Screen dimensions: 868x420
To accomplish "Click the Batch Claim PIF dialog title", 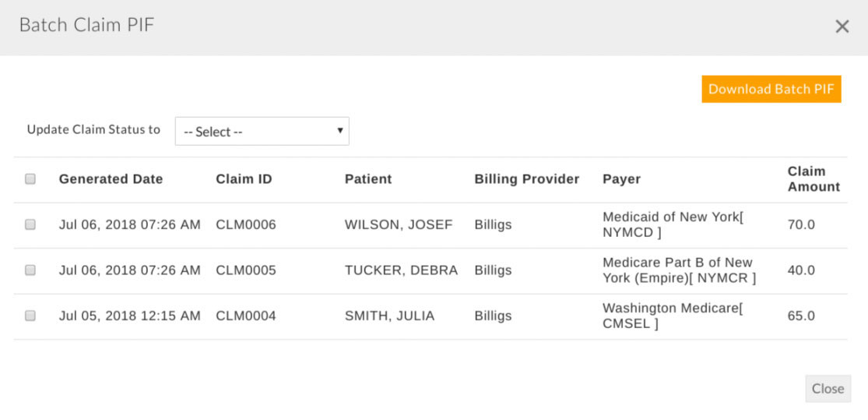I will point(86,25).
